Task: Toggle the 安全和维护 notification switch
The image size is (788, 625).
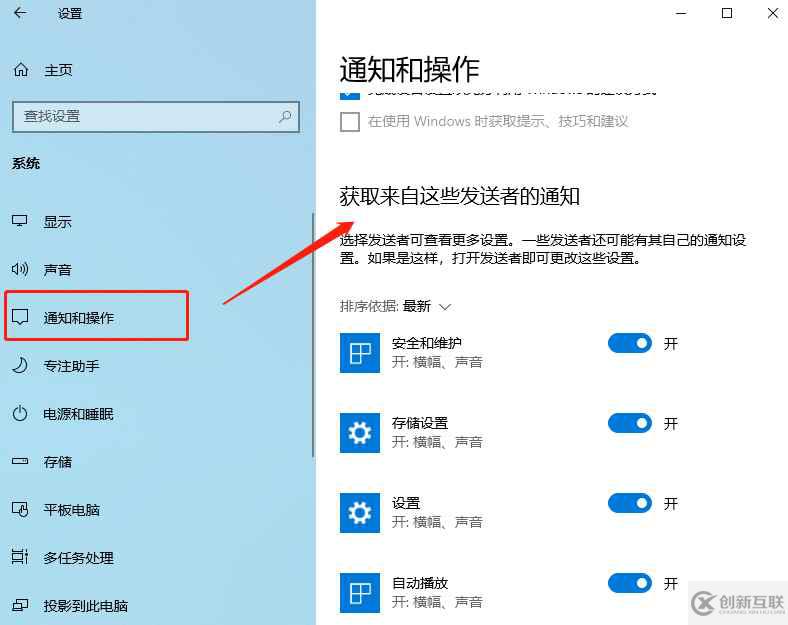Action: point(630,344)
